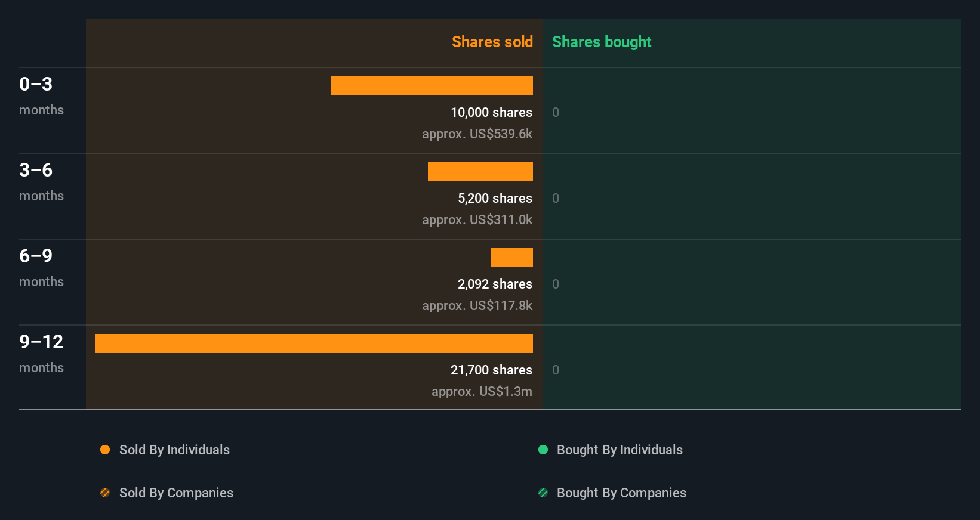This screenshot has height=520, width=980.
Task: Click the orange Sold By Individuals legend dot
Action: click(x=105, y=450)
